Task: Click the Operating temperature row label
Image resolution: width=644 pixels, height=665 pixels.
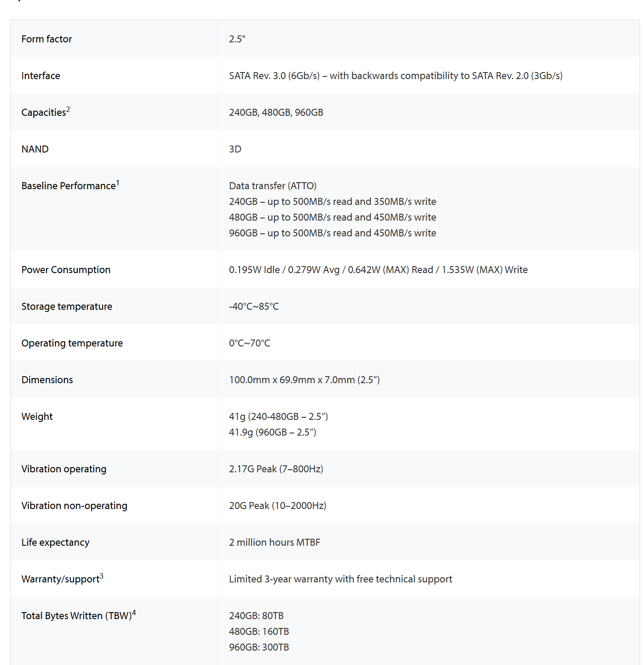Action: point(72,343)
